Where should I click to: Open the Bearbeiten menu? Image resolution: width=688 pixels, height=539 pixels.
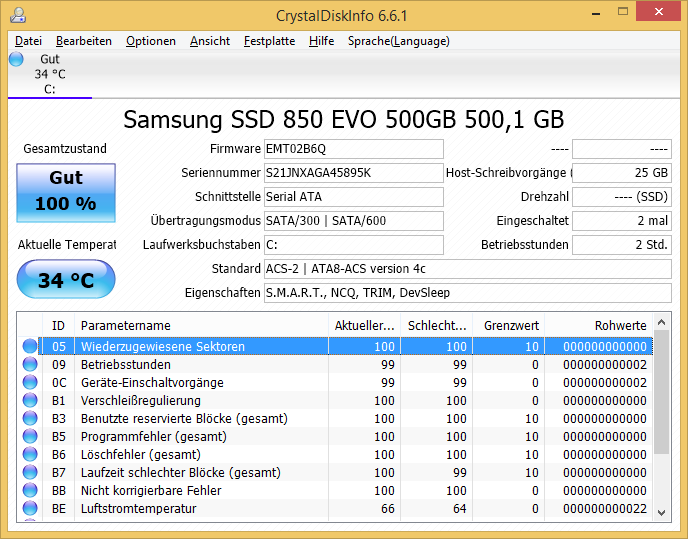coord(83,41)
